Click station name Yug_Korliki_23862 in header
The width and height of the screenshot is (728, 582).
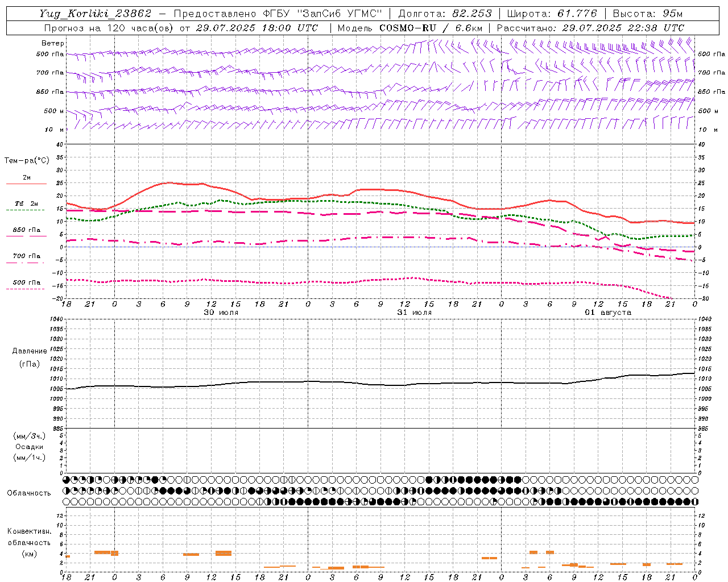[96, 14]
